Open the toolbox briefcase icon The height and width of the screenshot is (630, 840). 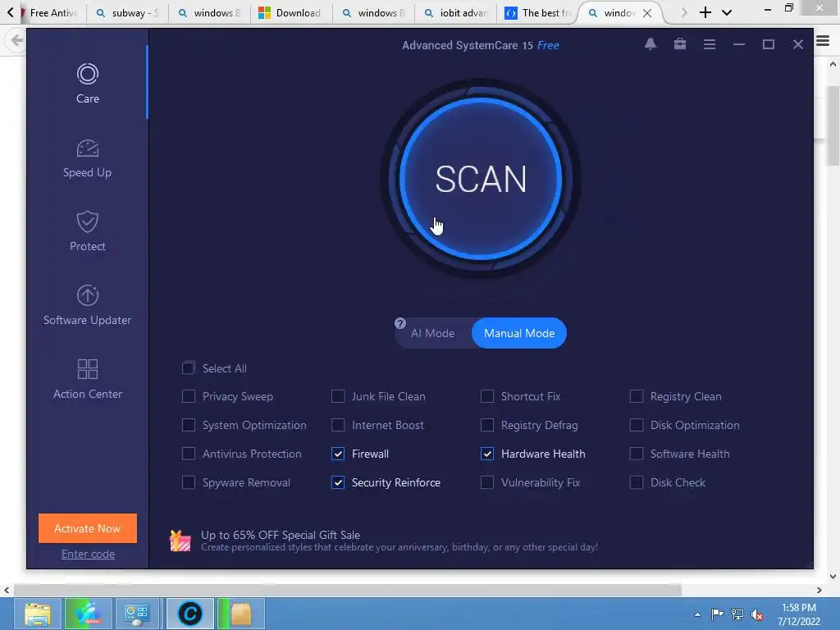680,44
